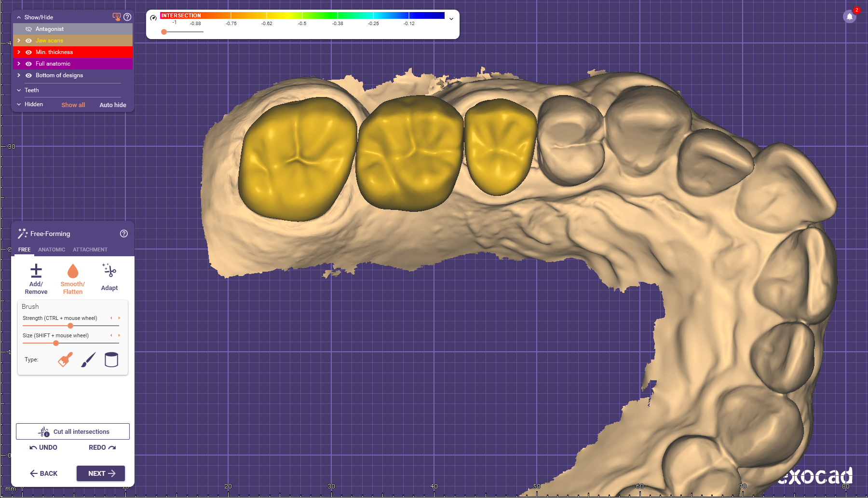
Task: Open the notifications bell
Action: (x=850, y=16)
